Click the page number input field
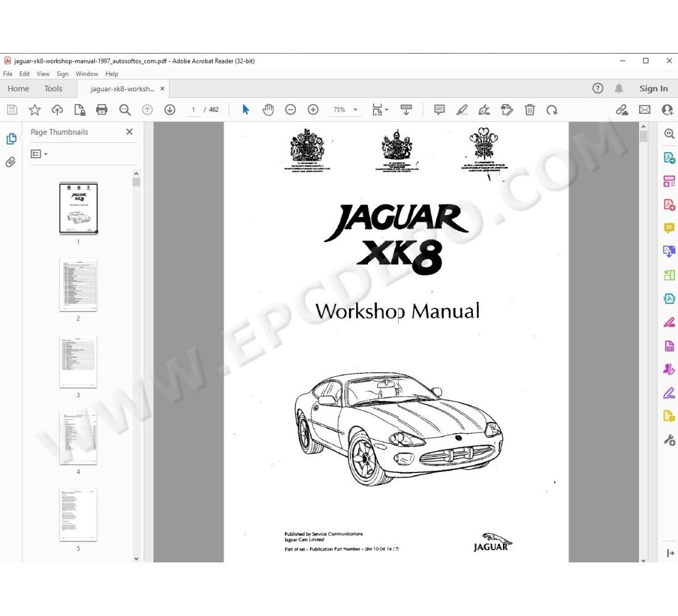This screenshot has height=616, width=678. (194, 110)
